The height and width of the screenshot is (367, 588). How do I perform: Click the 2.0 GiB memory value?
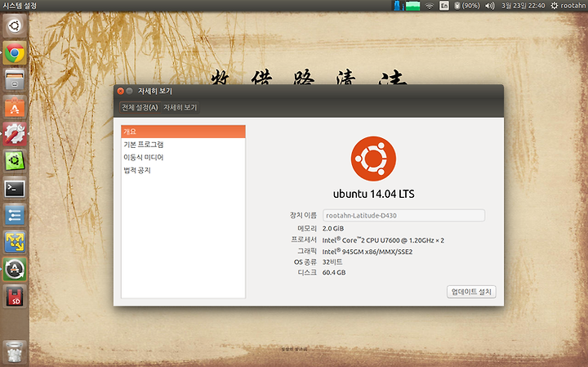(x=333, y=229)
